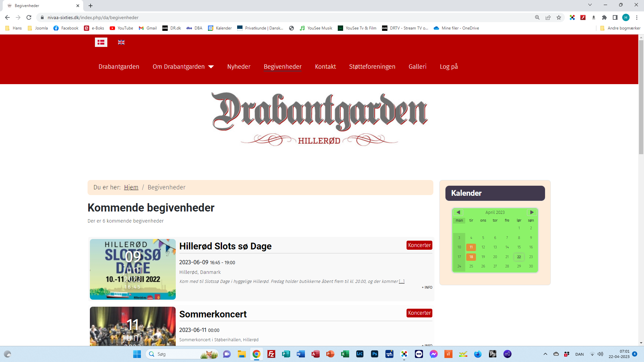Go back to previous page
This screenshot has height=362, width=644.
point(7,17)
